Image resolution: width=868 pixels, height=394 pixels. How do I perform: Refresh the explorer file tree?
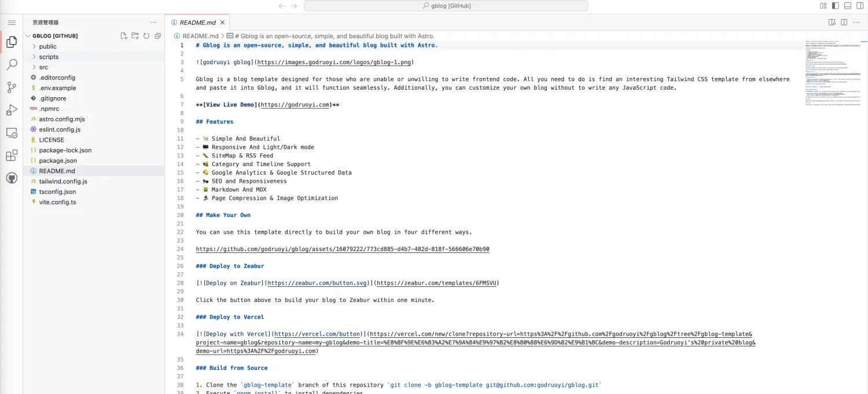point(146,36)
